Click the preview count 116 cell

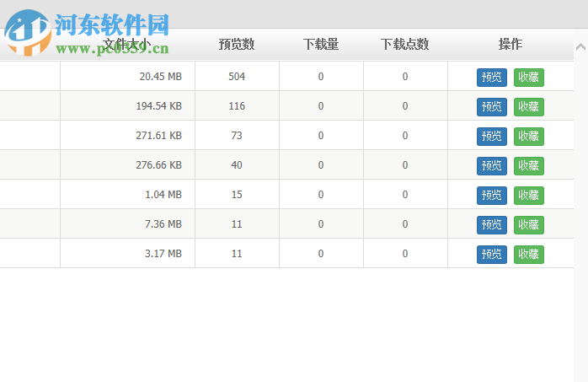(x=237, y=105)
